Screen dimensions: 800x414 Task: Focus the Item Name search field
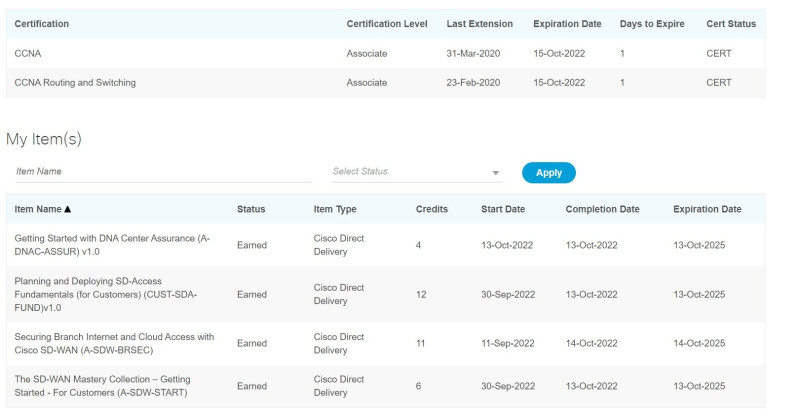[163, 172]
